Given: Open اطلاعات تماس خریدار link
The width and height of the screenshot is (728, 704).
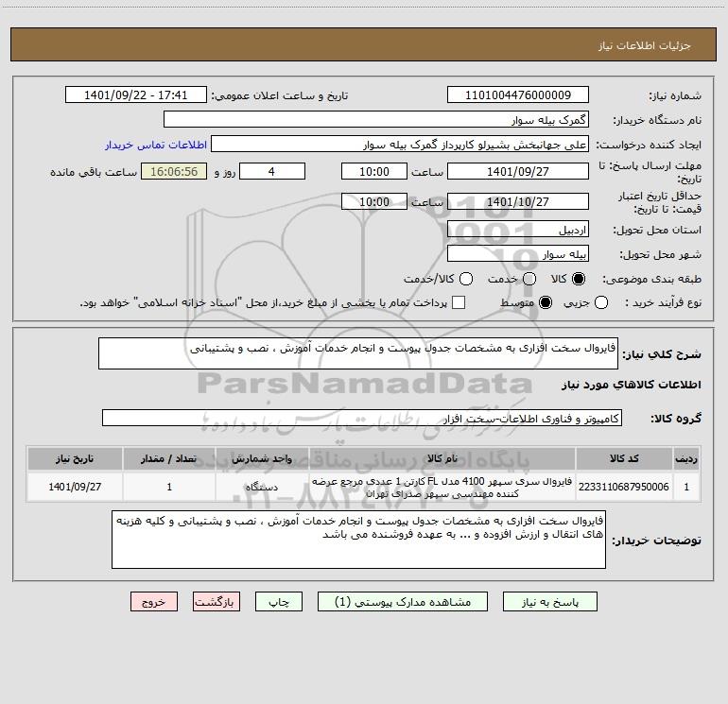Looking at the screenshot, I should pos(156,145).
